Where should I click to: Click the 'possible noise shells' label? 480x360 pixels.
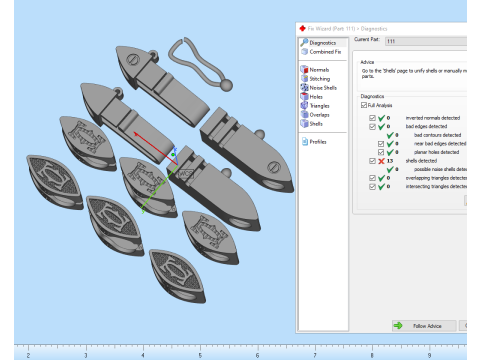coord(440,169)
